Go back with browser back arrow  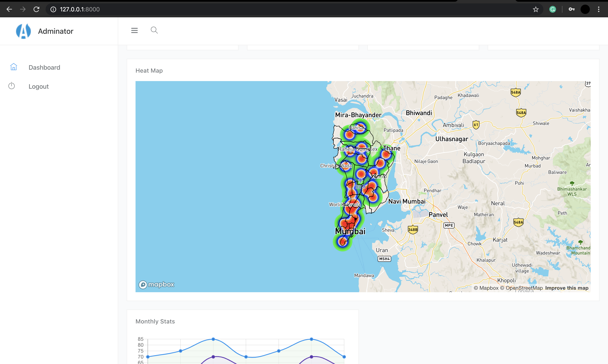9,9
